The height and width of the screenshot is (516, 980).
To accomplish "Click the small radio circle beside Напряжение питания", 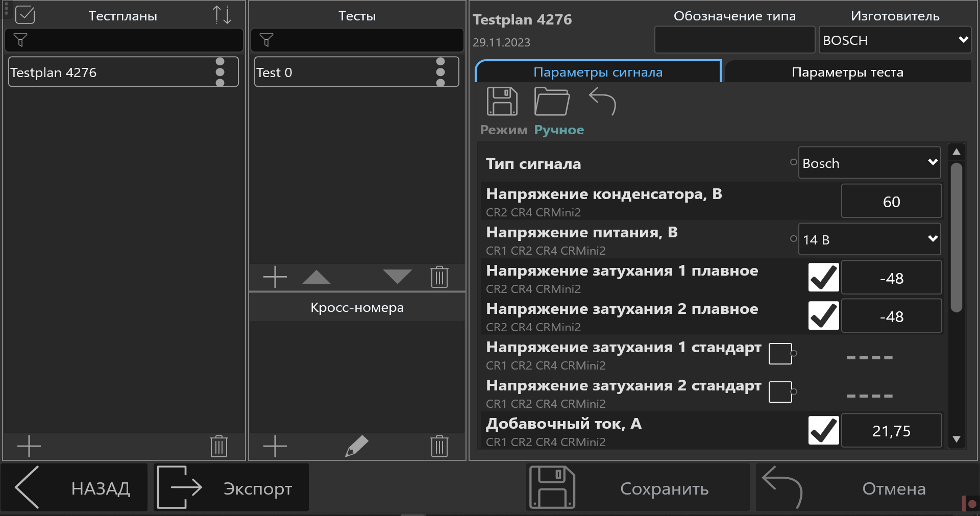I will pyautogui.click(x=794, y=238).
